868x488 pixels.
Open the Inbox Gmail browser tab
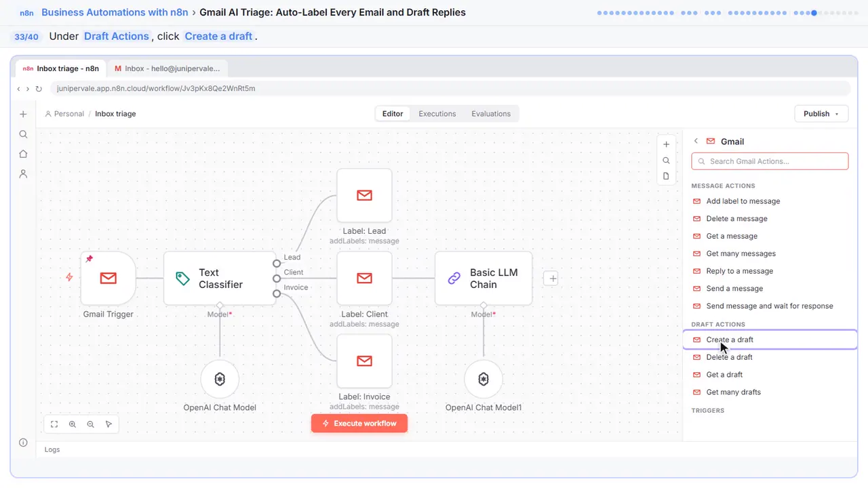tap(167, 68)
